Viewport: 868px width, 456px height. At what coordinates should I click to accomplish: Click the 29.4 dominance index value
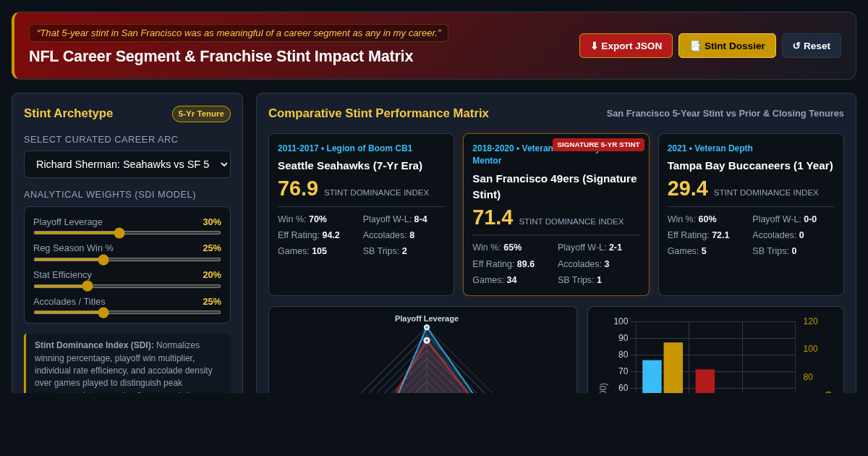click(x=688, y=188)
